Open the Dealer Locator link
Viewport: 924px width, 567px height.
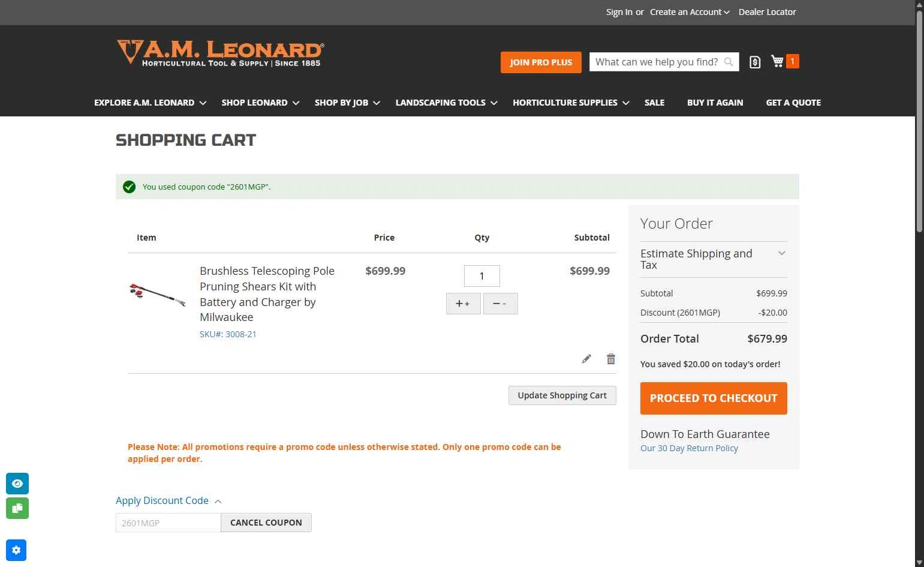pyautogui.click(x=767, y=12)
